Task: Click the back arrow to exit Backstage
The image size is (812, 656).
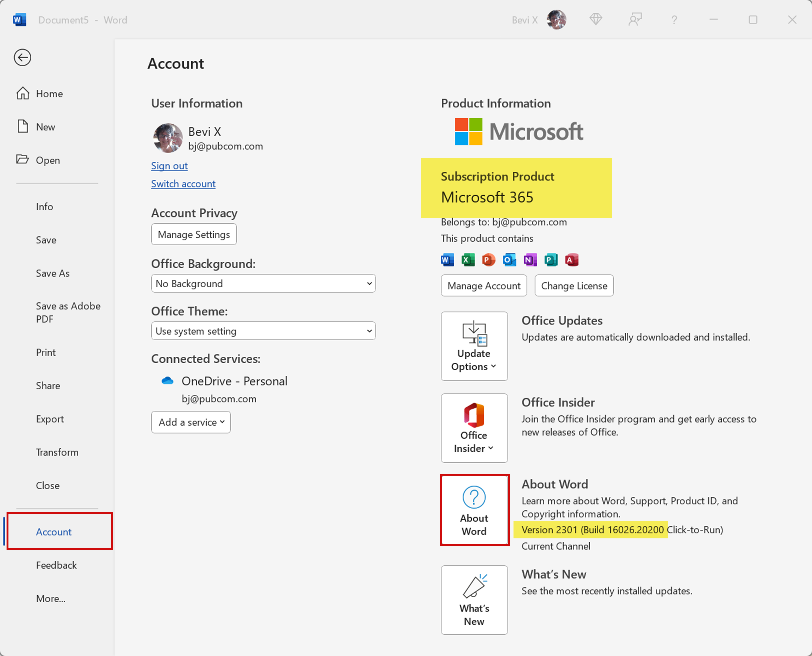Action: point(22,57)
